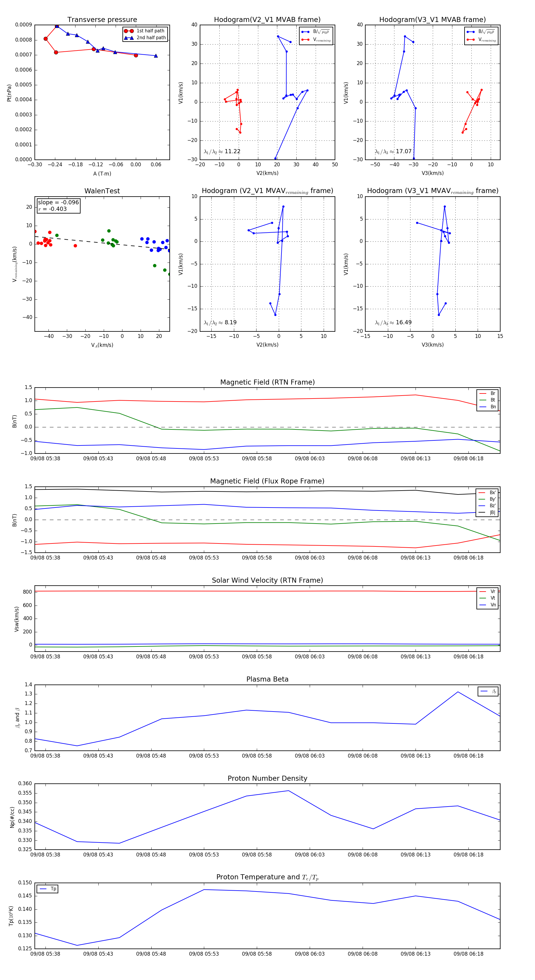Select the Bx' legend entry
The width and height of the screenshot is (535, 980).
(487, 492)
